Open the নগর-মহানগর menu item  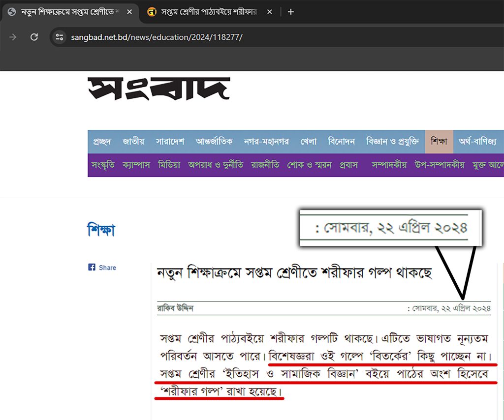(266, 141)
